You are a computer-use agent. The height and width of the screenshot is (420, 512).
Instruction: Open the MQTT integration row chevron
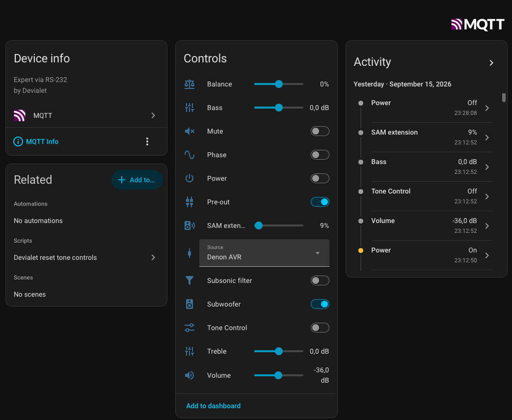click(x=153, y=115)
